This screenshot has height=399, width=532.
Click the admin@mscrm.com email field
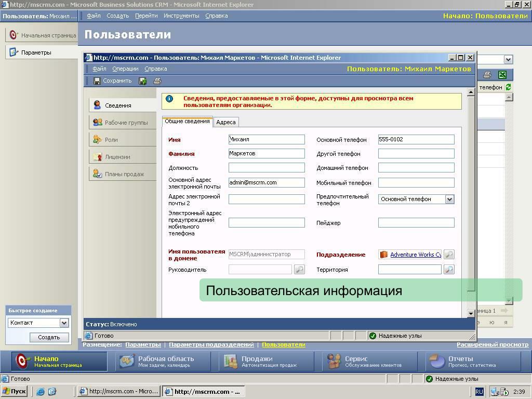coord(267,182)
